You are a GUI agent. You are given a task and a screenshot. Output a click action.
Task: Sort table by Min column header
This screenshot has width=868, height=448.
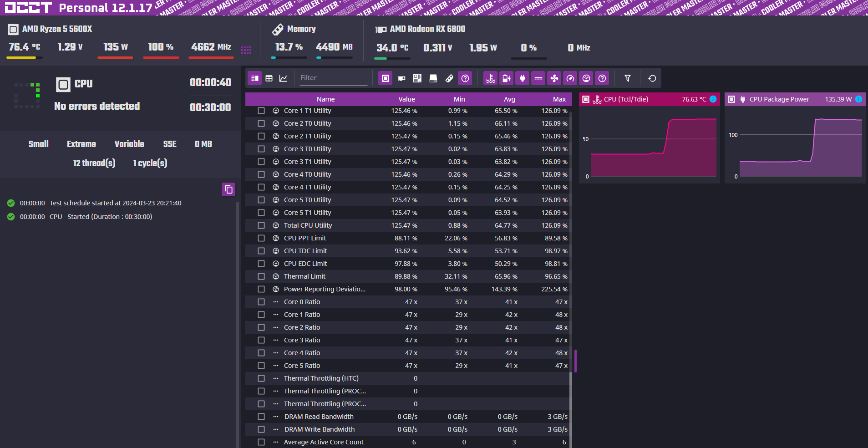tap(460, 99)
